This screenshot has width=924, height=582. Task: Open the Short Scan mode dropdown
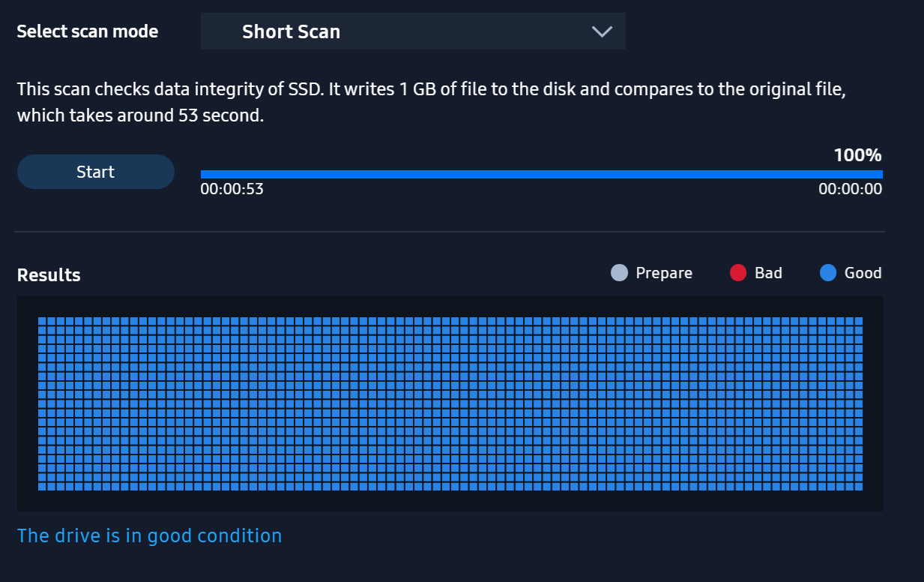[412, 31]
